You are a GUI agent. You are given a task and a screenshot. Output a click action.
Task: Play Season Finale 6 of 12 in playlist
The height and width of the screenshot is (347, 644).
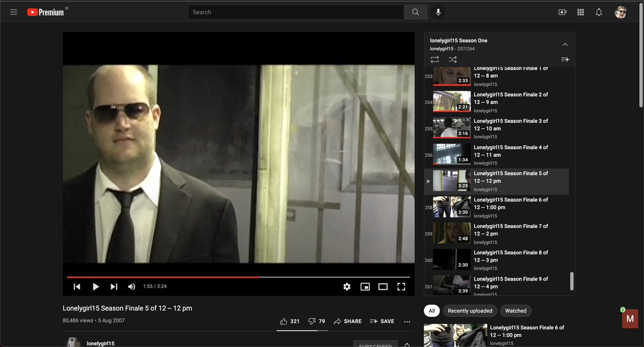[x=496, y=208]
